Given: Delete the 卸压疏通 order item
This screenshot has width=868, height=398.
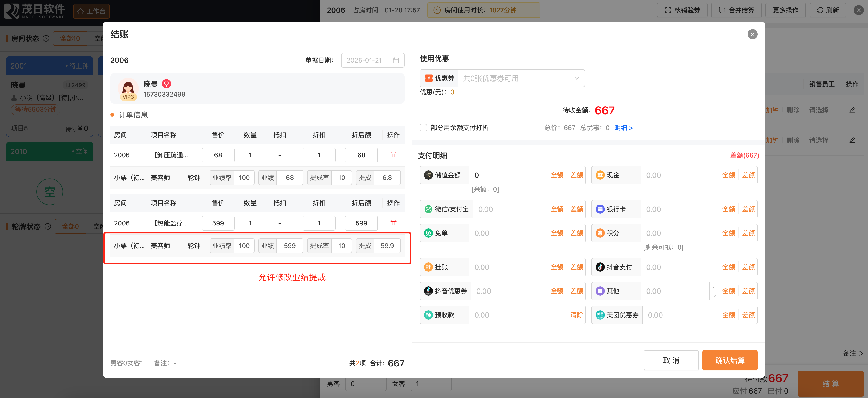Looking at the screenshot, I should pos(393,155).
